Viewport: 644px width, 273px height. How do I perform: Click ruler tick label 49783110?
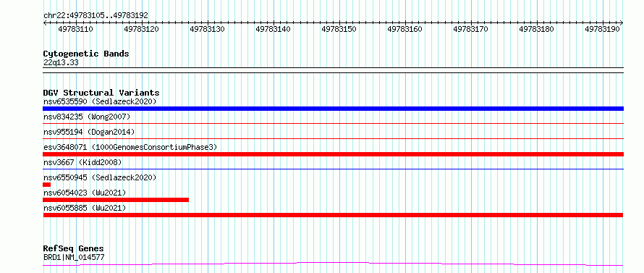click(75, 29)
